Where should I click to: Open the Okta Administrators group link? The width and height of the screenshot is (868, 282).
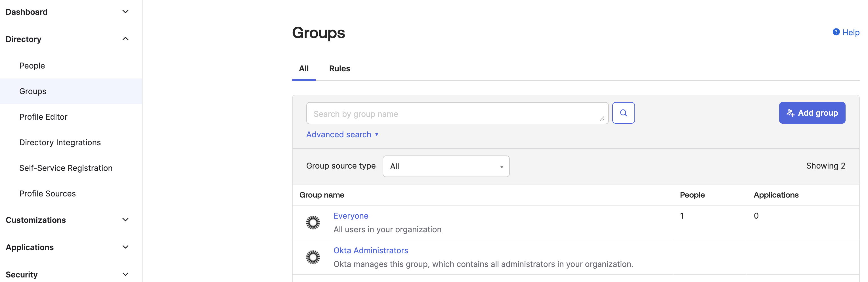click(x=370, y=251)
